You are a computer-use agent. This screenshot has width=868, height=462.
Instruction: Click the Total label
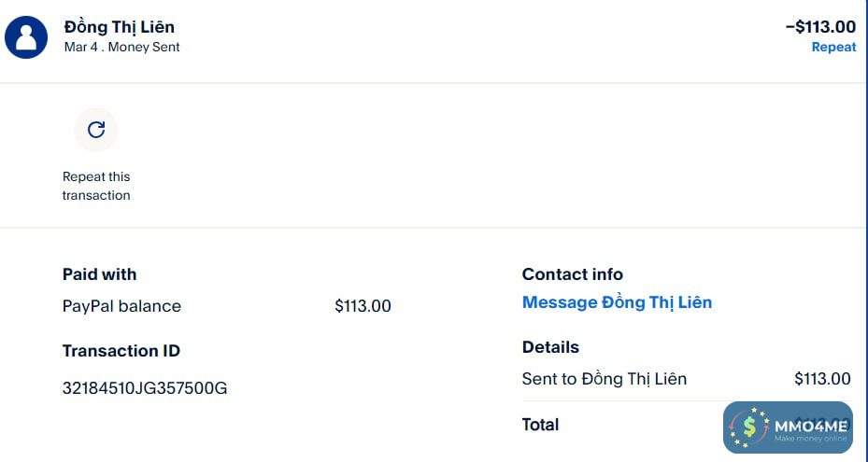pyautogui.click(x=540, y=425)
